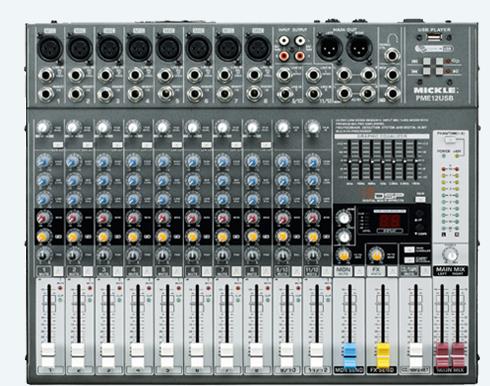Click the headphone jack below the headphones symbol
Viewport: 490px width, 386px height.
pos(392,55)
